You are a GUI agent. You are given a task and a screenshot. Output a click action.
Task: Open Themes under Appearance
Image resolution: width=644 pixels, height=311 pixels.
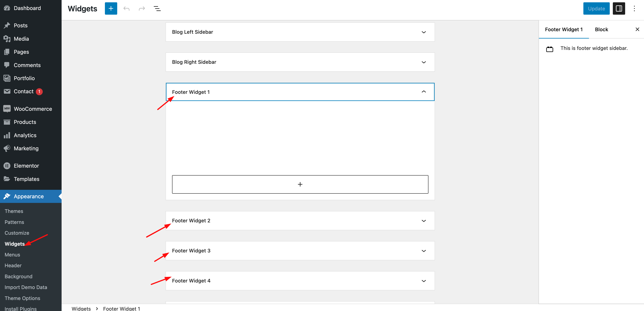(14, 211)
